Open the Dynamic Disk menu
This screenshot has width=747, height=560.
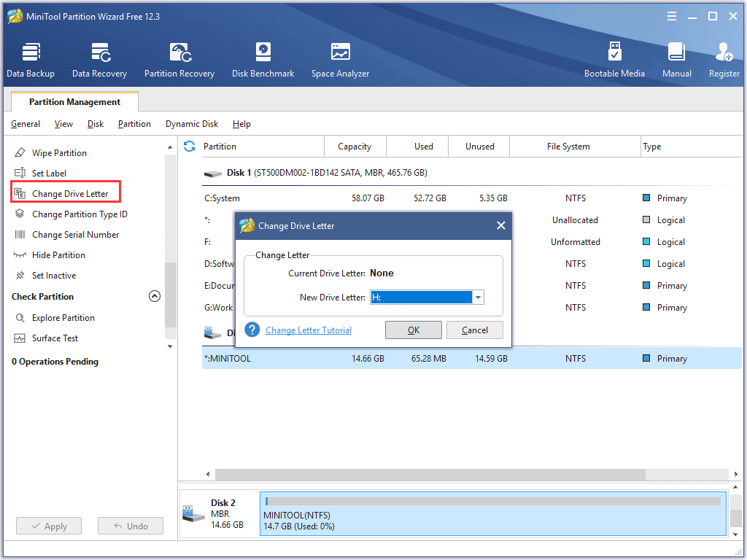tap(192, 124)
